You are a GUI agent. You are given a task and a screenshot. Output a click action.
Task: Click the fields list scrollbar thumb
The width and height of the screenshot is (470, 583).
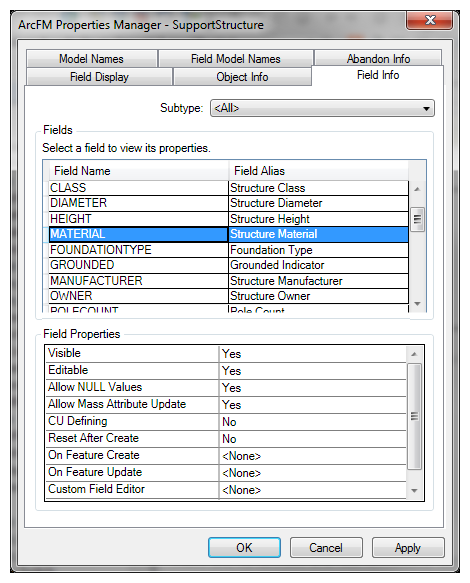click(417, 219)
